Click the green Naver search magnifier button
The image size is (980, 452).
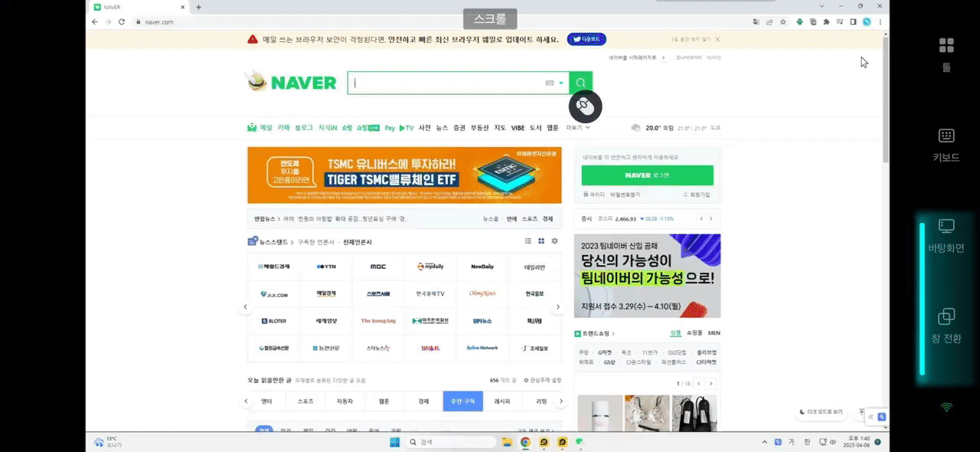(x=581, y=83)
